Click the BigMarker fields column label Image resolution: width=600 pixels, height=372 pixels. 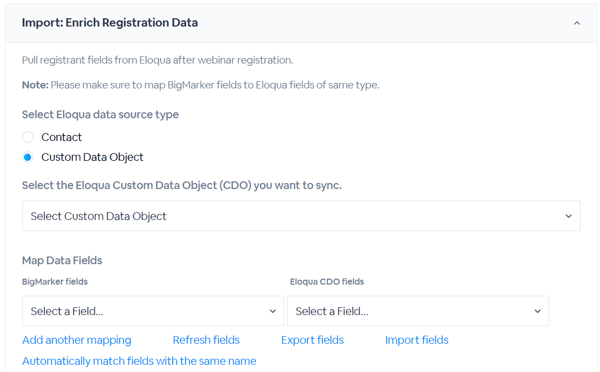click(x=55, y=282)
